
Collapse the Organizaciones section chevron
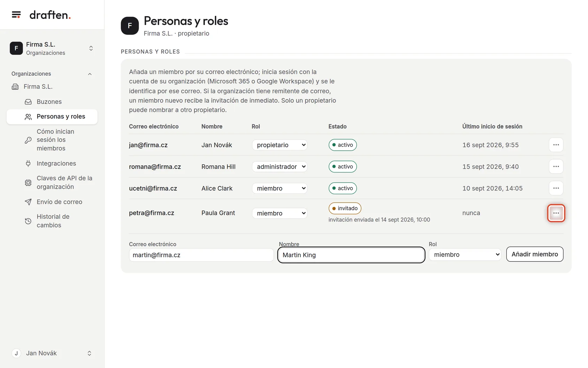pyautogui.click(x=90, y=74)
